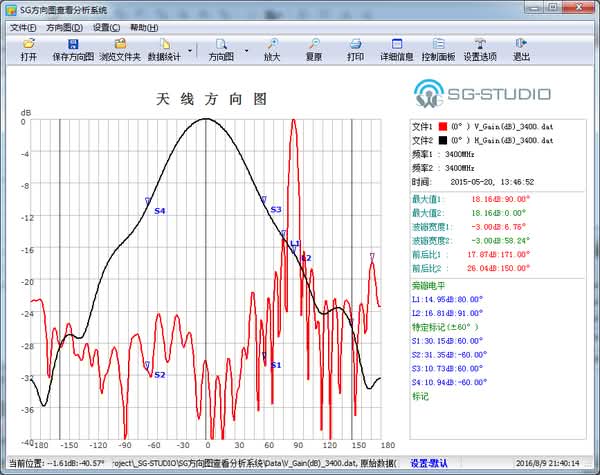Viewport: 600px width, 475px height.
Task: Open 详细信息 details icon
Action: coord(396,44)
